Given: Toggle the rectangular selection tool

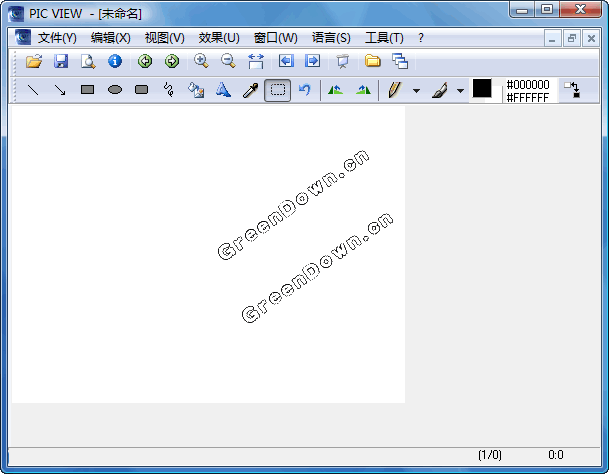Looking at the screenshot, I should pos(277,90).
